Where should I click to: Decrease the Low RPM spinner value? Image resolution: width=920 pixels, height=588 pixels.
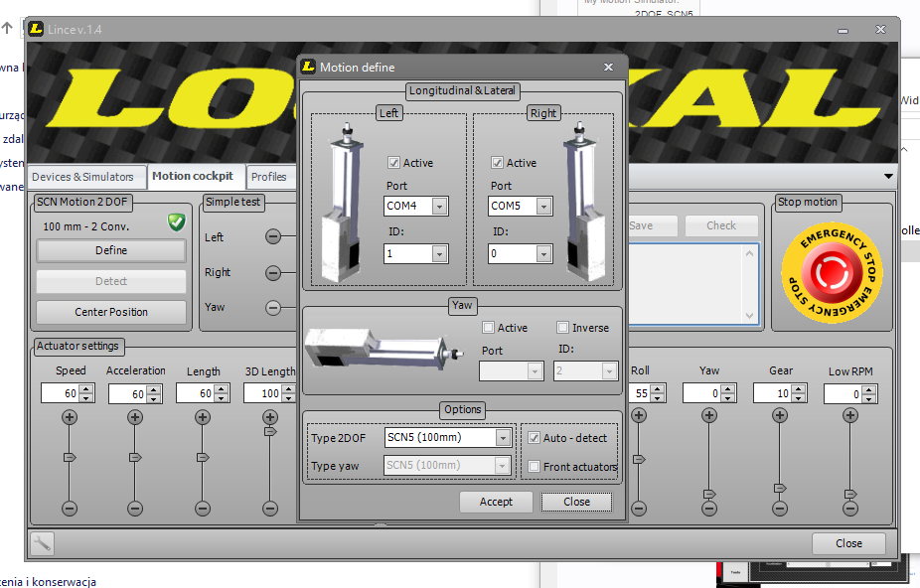(869, 398)
